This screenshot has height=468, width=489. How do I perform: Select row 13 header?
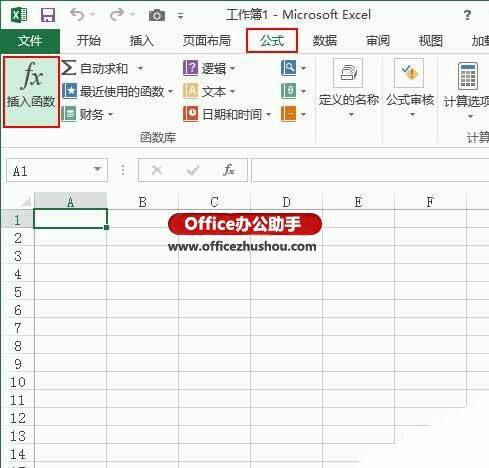tap(17, 436)
